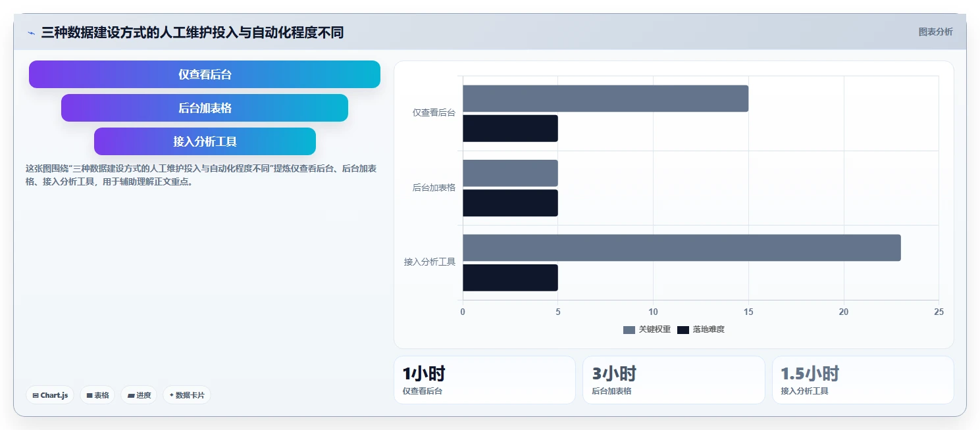Click the lightning icon beside the title
Viewport: 980px width, 430px height.
tap(31, 33)
